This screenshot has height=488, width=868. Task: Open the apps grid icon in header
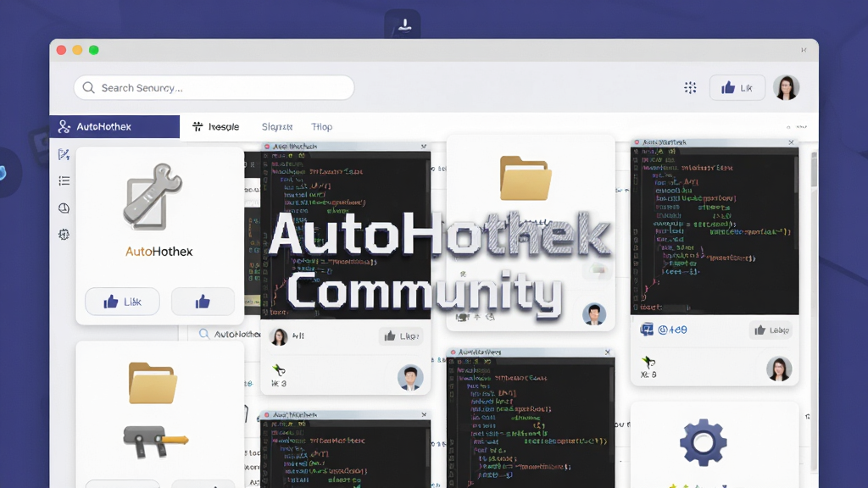click(690, 87)
